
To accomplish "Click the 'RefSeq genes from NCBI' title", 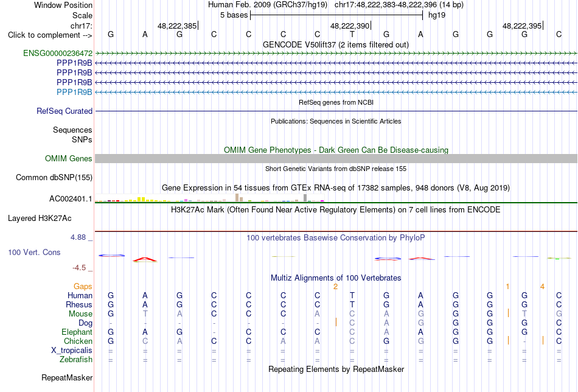I will [x=336, y=102].
